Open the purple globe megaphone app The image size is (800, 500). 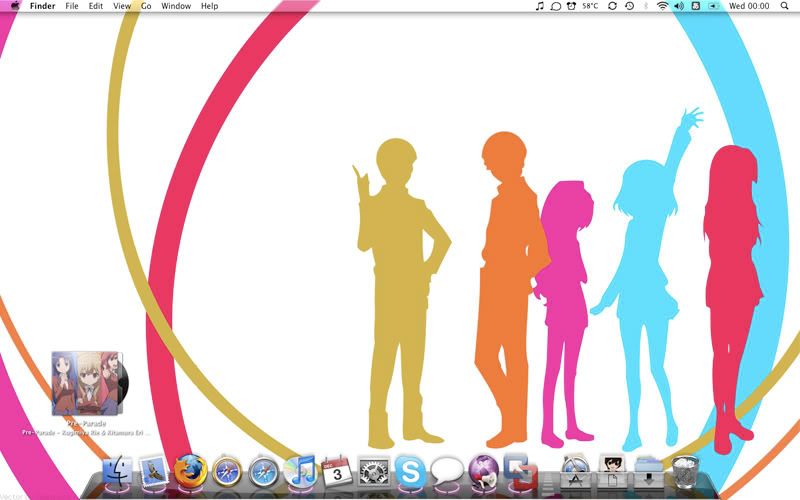coord(483,471)
